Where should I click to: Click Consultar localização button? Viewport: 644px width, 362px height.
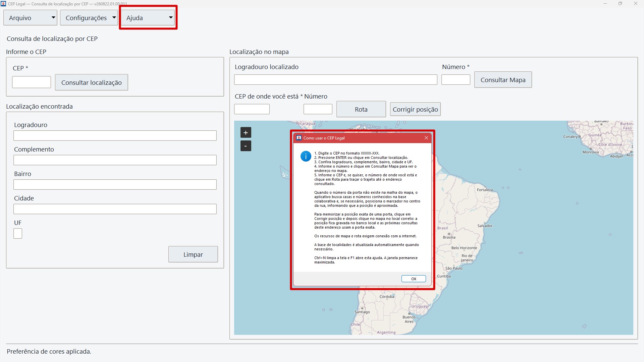[x=91, y=82]
